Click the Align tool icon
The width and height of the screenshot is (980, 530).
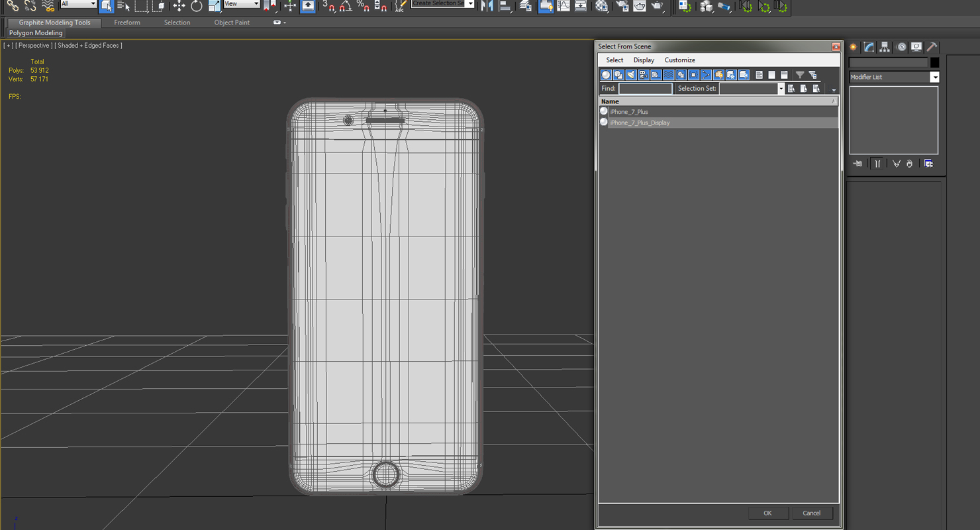(505, 6)
